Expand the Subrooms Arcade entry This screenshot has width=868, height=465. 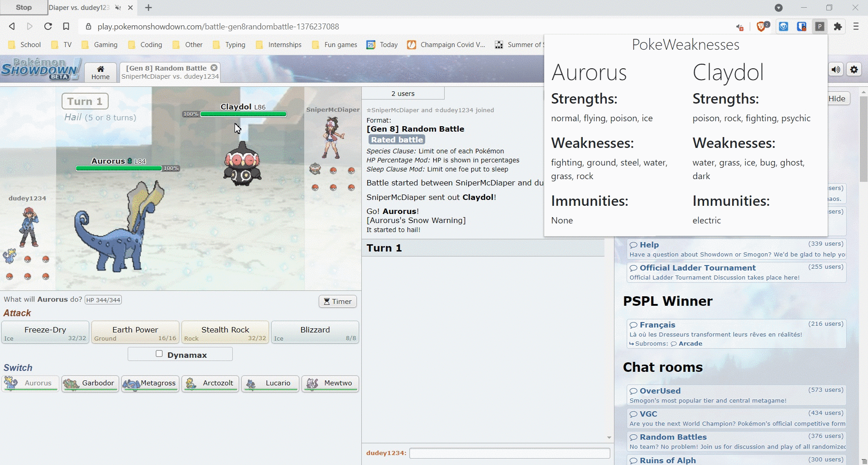point(689,344)
